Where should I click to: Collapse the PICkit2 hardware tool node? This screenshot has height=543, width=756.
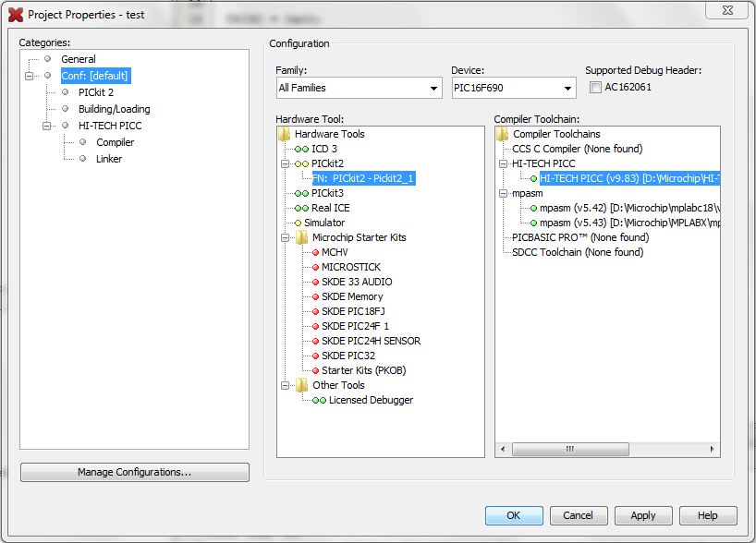pos(285,163)
